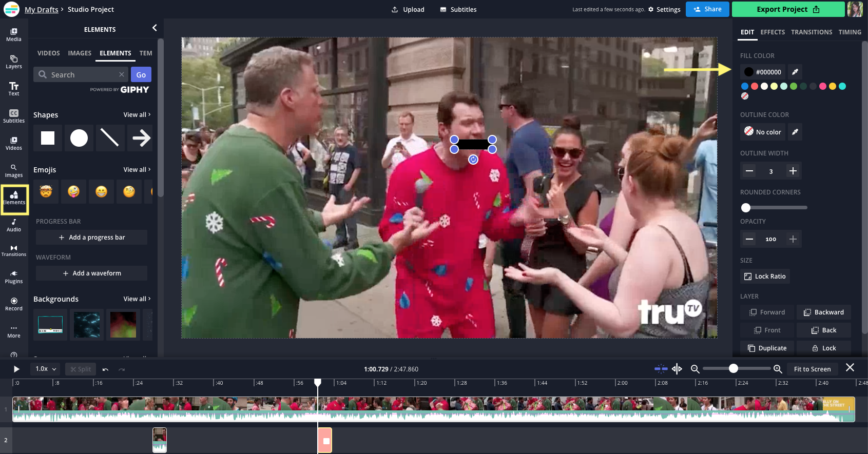Click Add a progress bar

coord(91,238)
